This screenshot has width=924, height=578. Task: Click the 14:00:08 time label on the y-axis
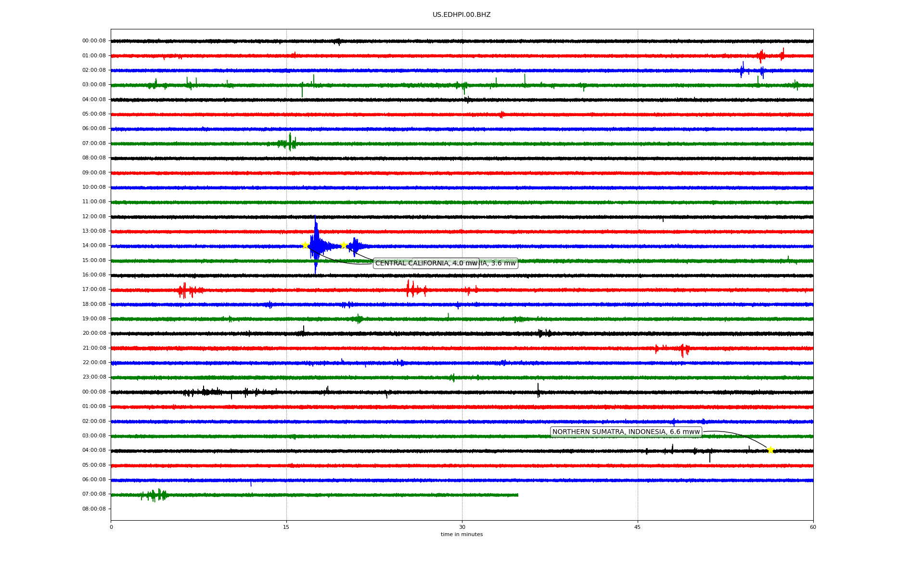click(94, 246)
